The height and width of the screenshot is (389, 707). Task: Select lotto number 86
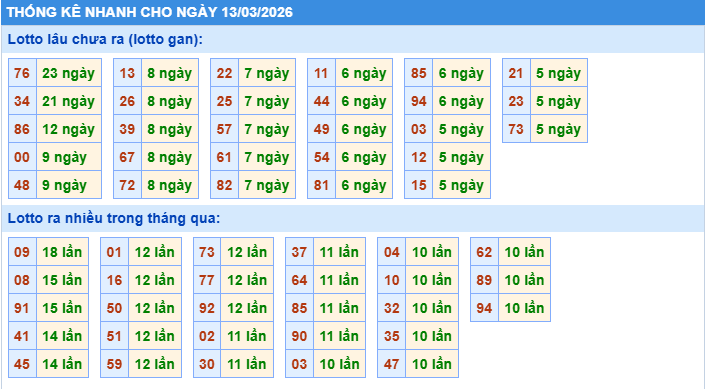click(22, 129)
